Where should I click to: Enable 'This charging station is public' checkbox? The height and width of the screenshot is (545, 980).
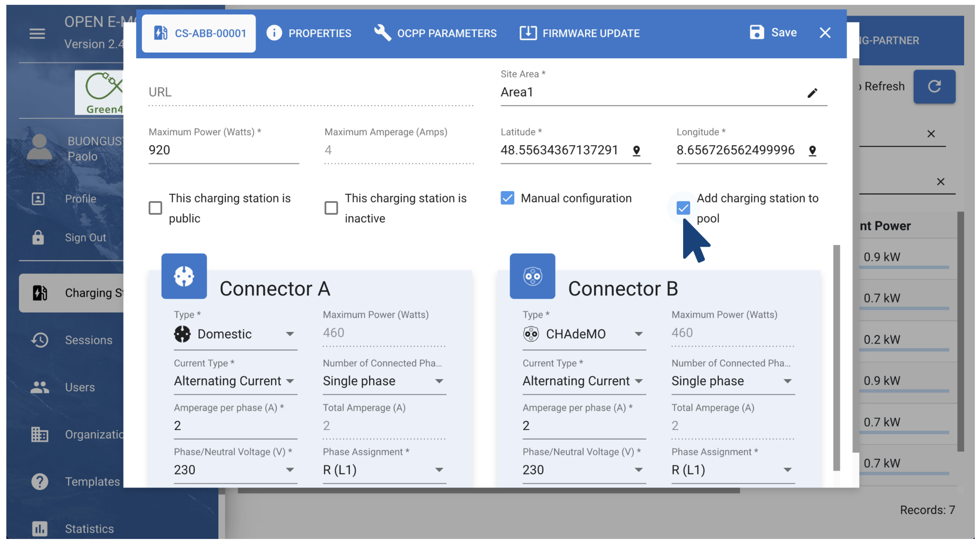pos(155,208)
